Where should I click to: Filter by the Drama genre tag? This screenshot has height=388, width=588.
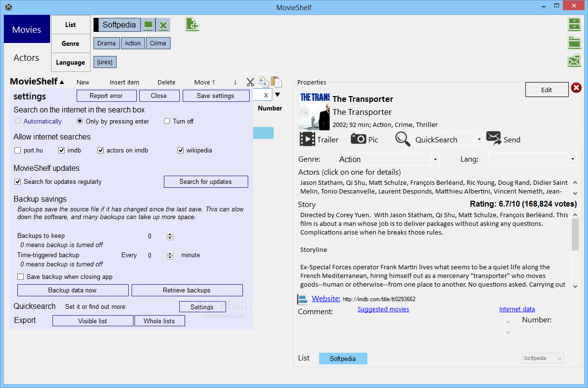107,43
